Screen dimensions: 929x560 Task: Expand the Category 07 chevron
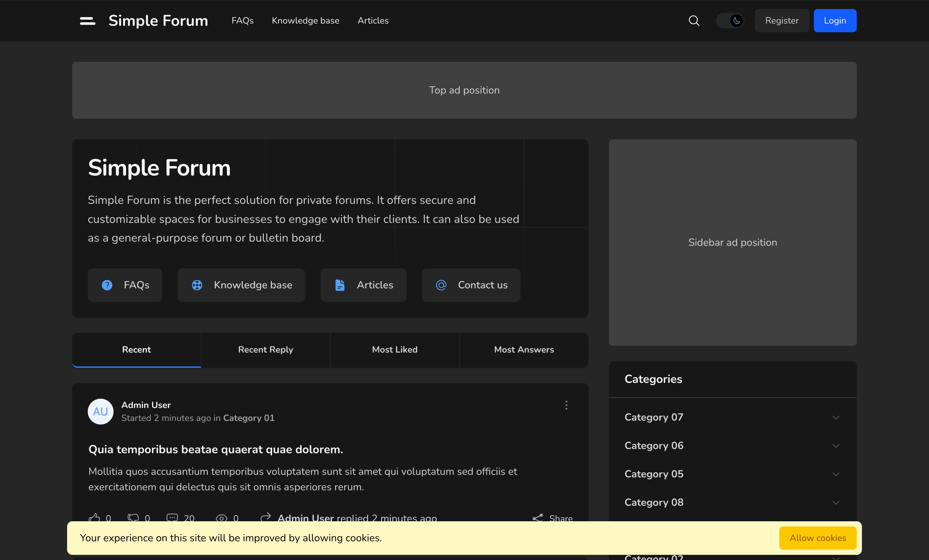pyautogui.click(x=836, y=417)
